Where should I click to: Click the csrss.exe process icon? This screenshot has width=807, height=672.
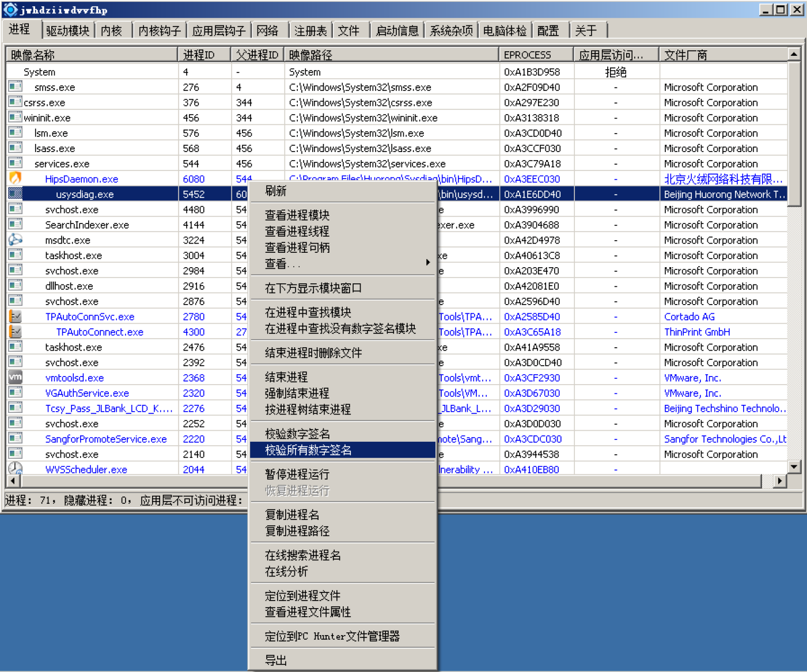point(15,102)
